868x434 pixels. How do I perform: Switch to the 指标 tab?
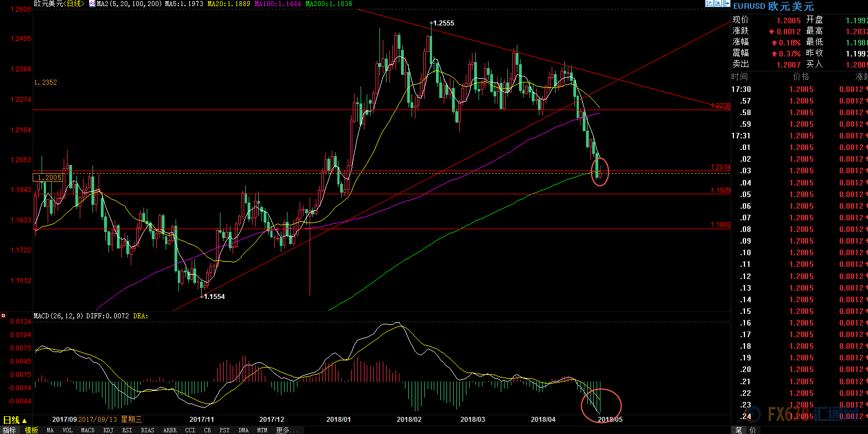pyautogui.click(x=9, y=430)
